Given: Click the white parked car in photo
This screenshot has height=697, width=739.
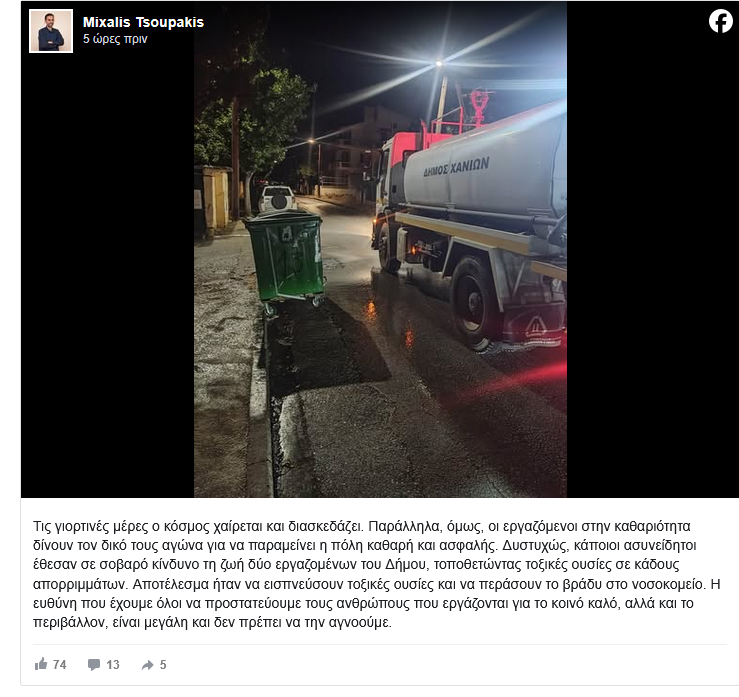Looking at the screenshot, I should [277, 199].
